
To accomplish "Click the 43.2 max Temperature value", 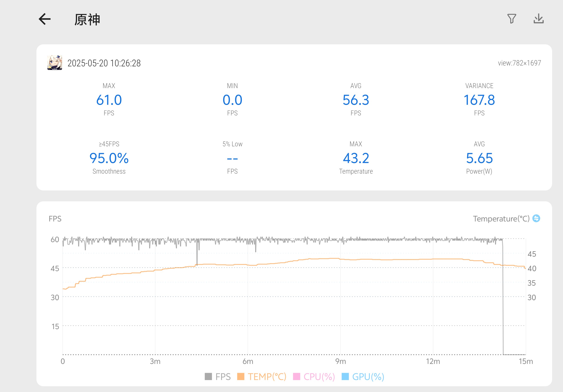I will click(356, 158).
